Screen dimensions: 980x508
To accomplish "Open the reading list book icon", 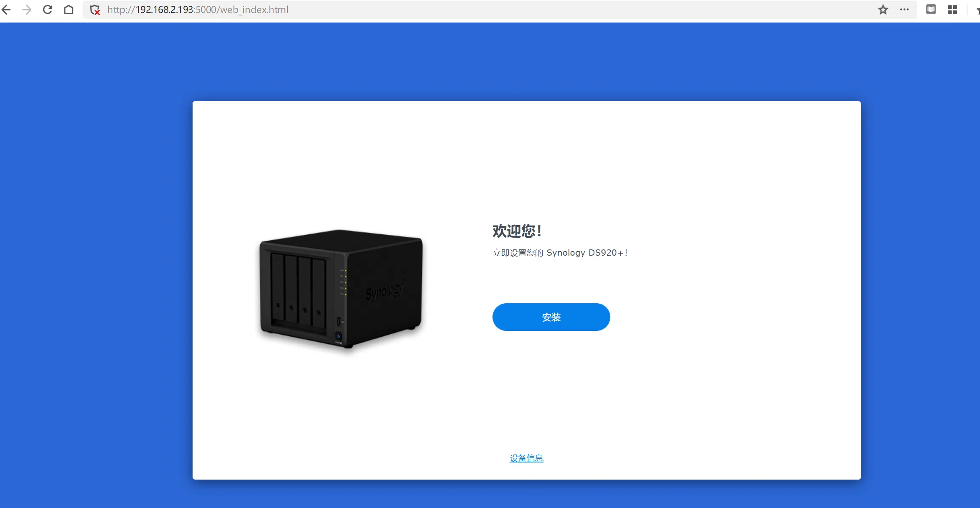I will (x=931, y=10).
